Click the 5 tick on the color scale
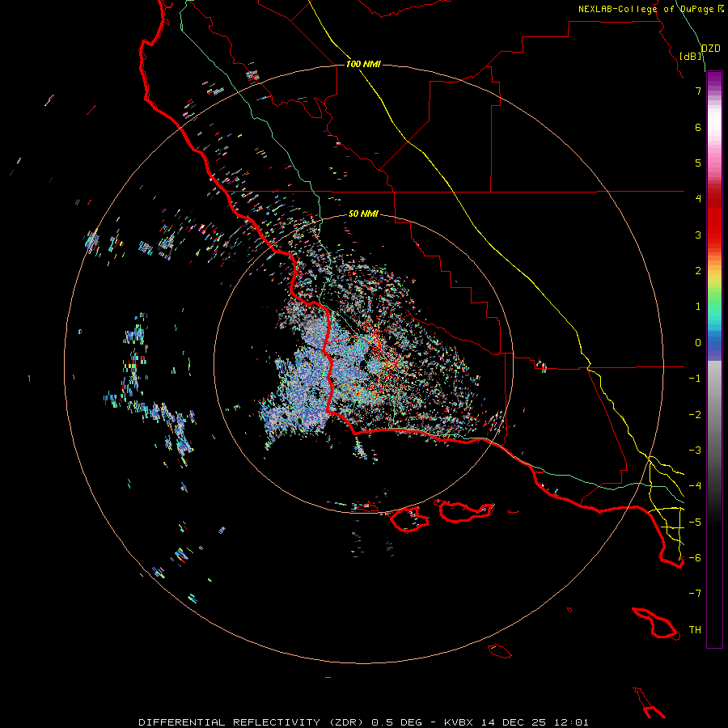Image resolution: width=728 pixels, height=728 pixels. 698,163
